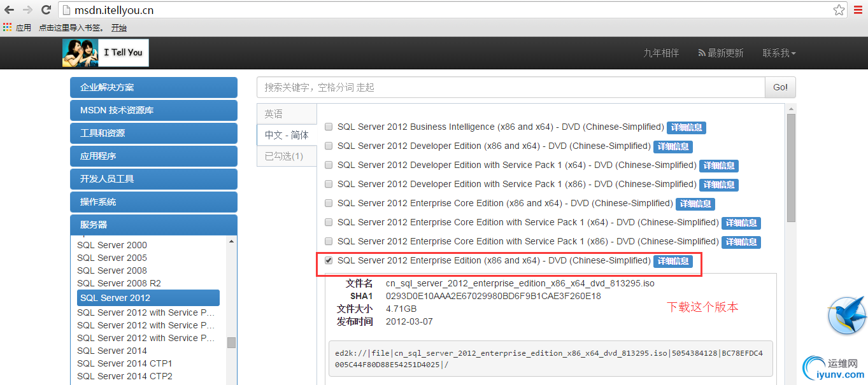
Task: Click the ed2k download link text
Action: (549, 358)
